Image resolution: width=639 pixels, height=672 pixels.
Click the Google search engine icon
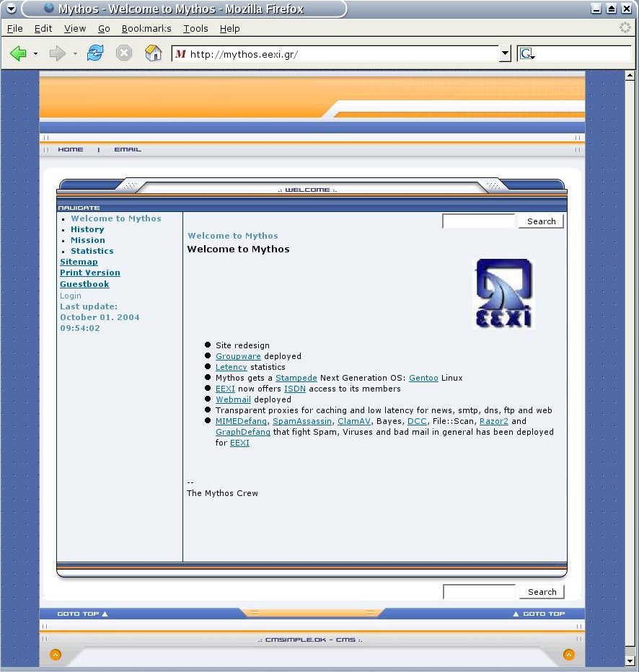coord(526,54)
